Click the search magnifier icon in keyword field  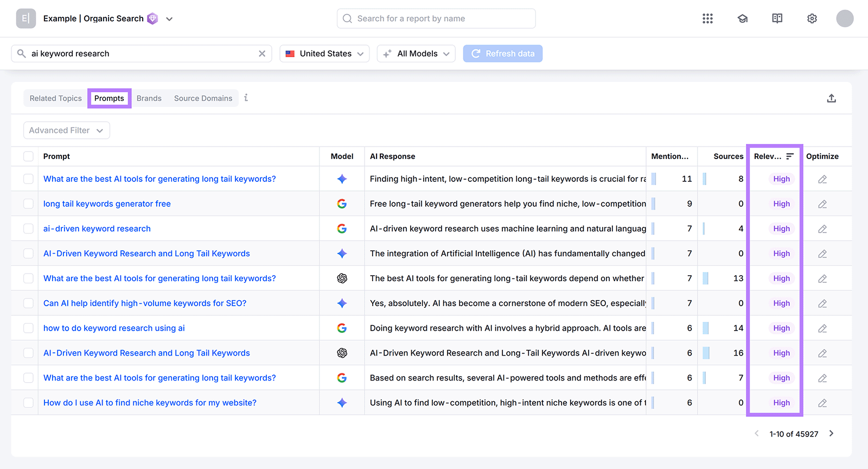21,53
